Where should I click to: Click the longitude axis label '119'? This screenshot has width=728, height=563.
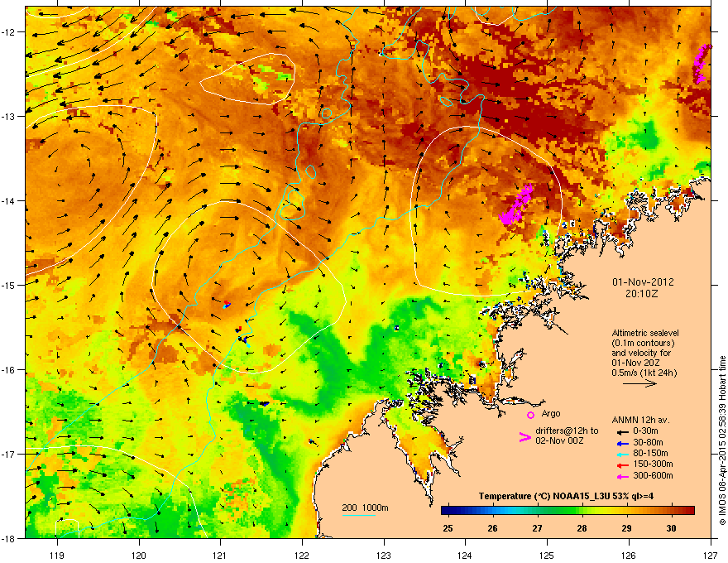pos(57,555)
